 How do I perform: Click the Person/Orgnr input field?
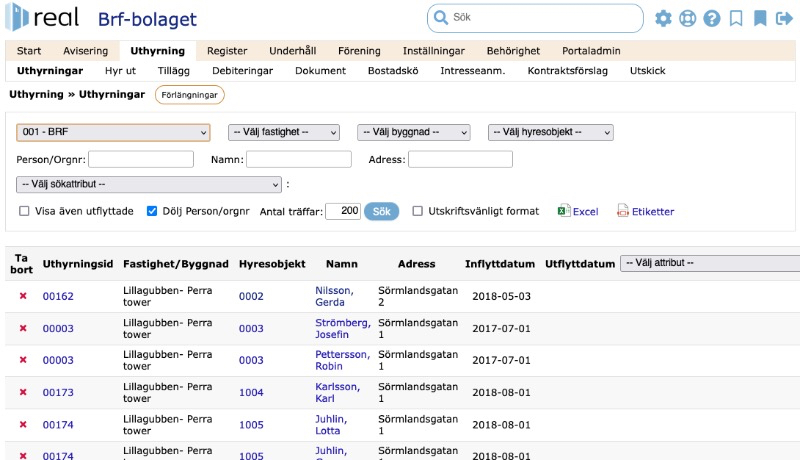pyautogui.click(x=141, y=159)
